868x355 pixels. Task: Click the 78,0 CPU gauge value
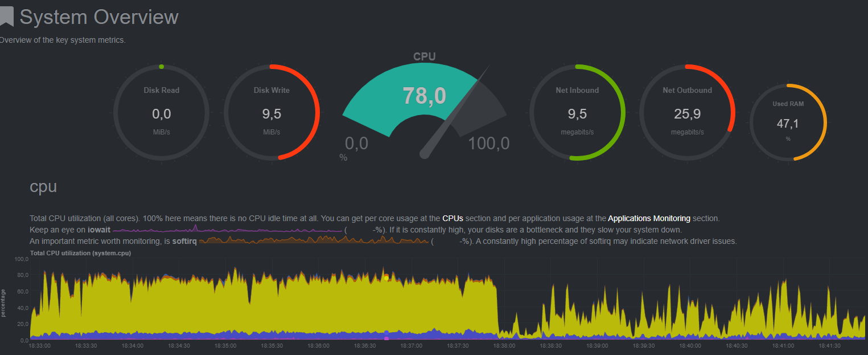(x=424, y=96)
